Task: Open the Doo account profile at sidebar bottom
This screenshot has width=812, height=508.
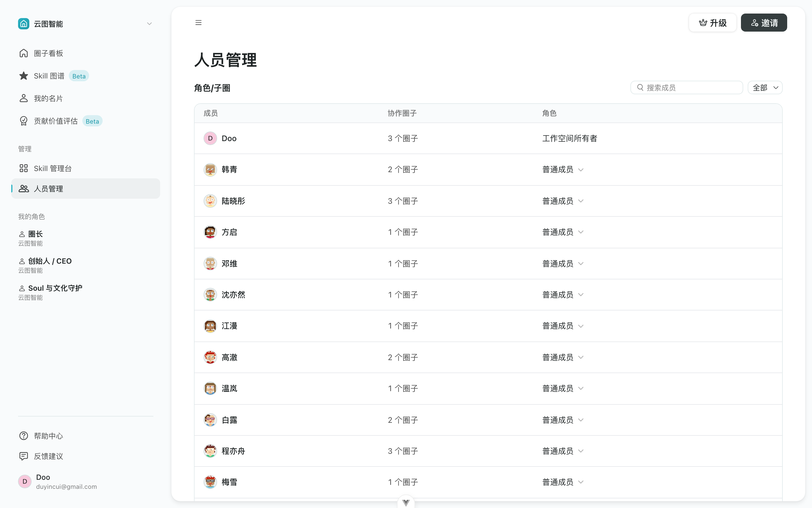Action: point(85,481)
